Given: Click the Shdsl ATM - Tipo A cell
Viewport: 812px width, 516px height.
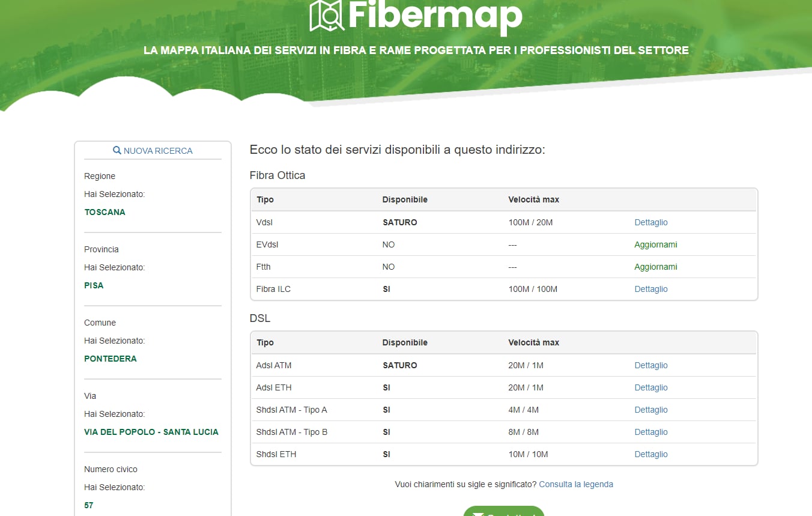Looking at the screenshot, I should click(x=292, y=410).
